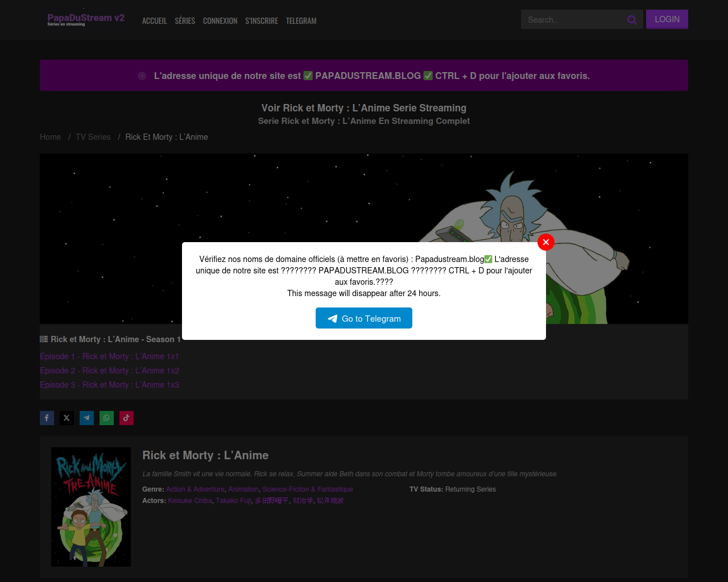Click the purple PAPADUSTREAM.BLOG announcement banner
The image size is (728, 582).
coord(364,76)
